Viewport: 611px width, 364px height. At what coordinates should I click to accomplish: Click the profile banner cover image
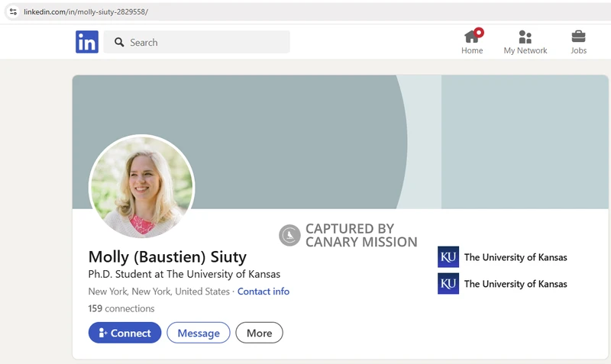340,142
